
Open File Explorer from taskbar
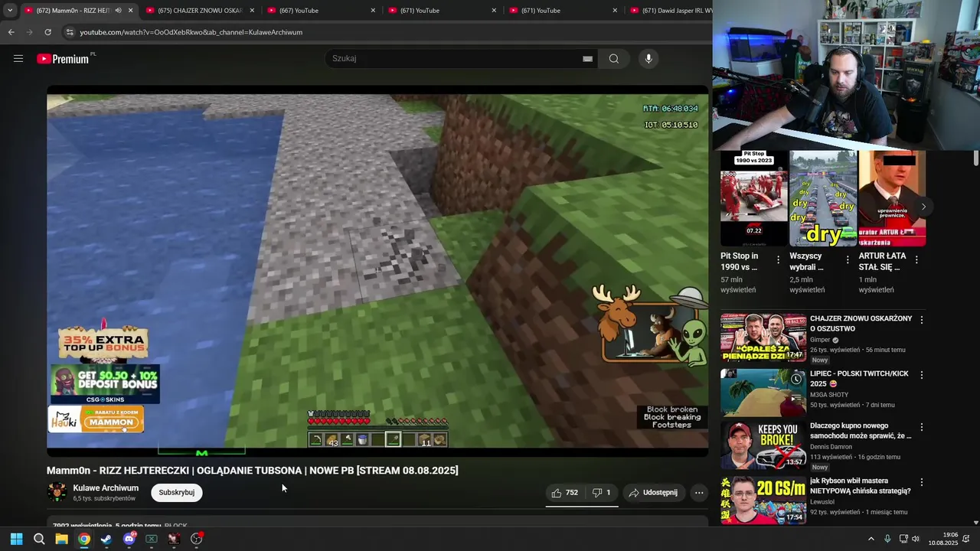pyautogui.click(x=61, y=539)
